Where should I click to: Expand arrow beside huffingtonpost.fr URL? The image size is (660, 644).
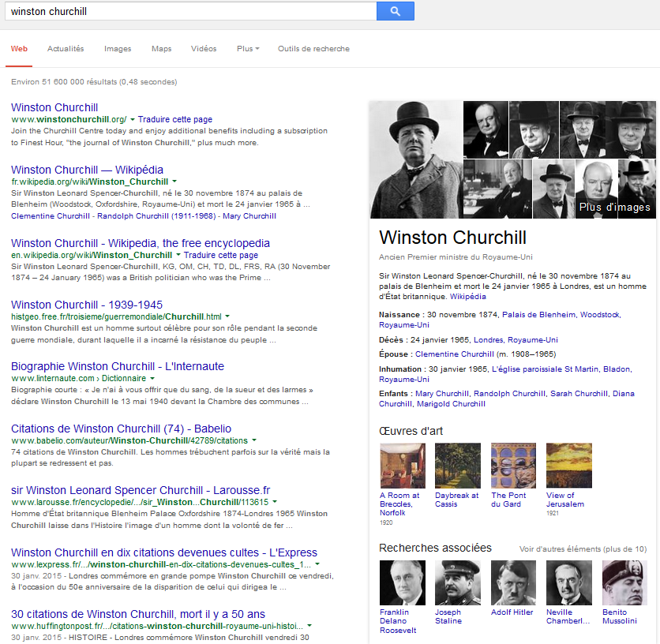309,626
